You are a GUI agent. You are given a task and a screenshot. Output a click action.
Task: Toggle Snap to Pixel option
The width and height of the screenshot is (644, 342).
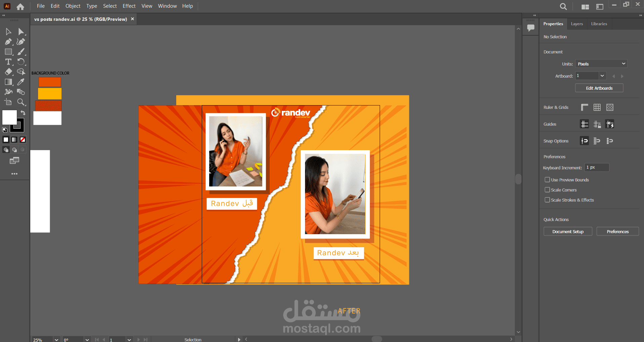pyautogui.click(x=610, y=141)
